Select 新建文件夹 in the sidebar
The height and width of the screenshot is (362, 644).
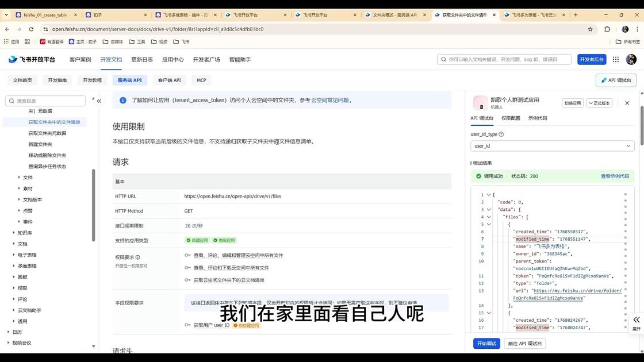point(40,144)
